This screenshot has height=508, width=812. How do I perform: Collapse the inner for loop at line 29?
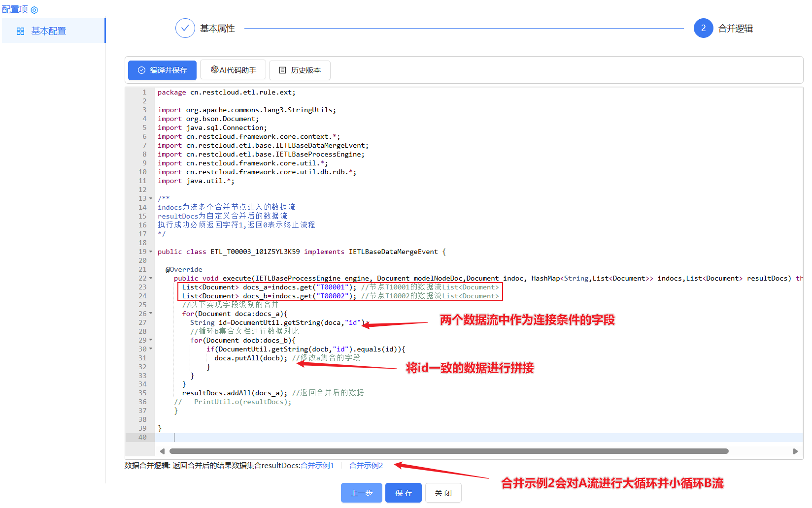151,340
